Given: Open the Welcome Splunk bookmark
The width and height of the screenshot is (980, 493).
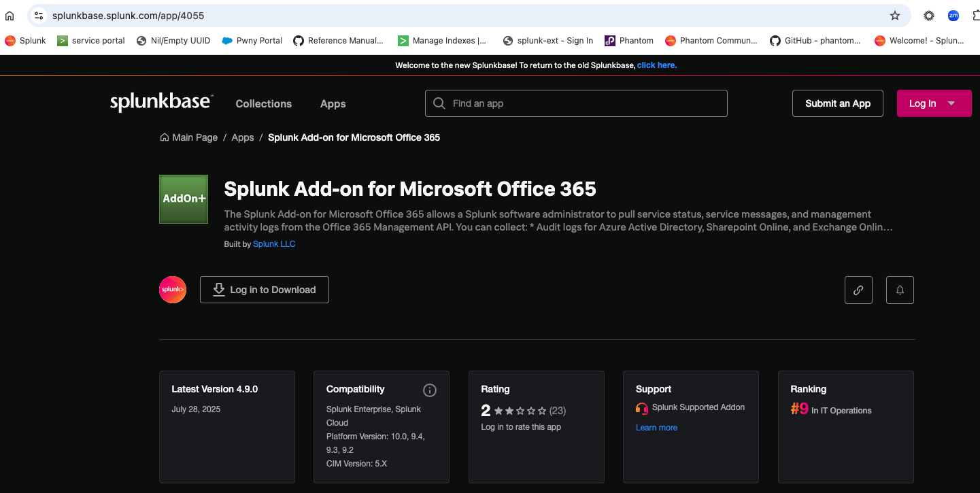Looking at the screenshot, I should point(919,41).
